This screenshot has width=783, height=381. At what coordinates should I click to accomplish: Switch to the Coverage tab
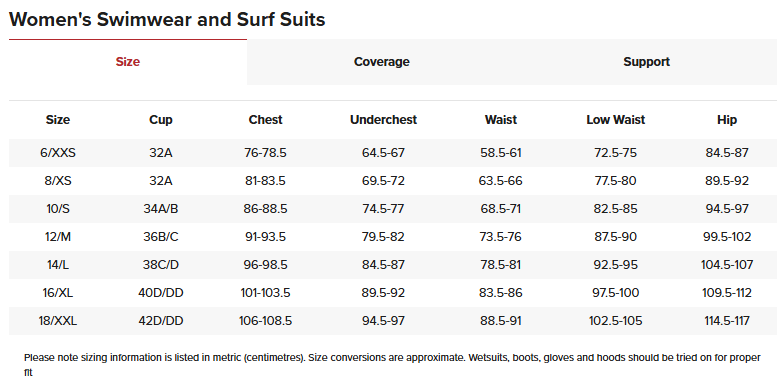[382, 62]
